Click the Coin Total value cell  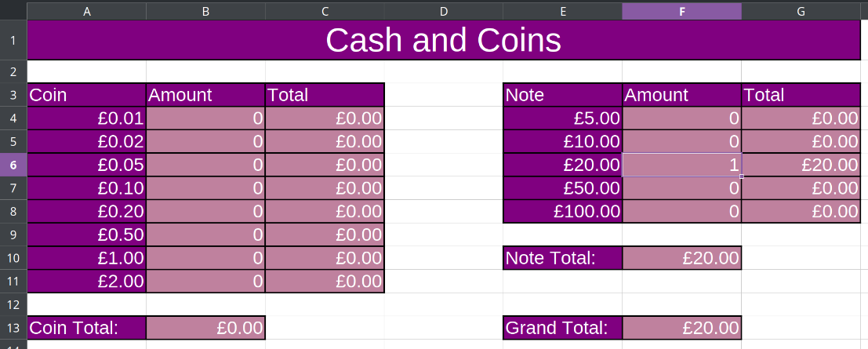pyautogui.click(x=205, y=328)
